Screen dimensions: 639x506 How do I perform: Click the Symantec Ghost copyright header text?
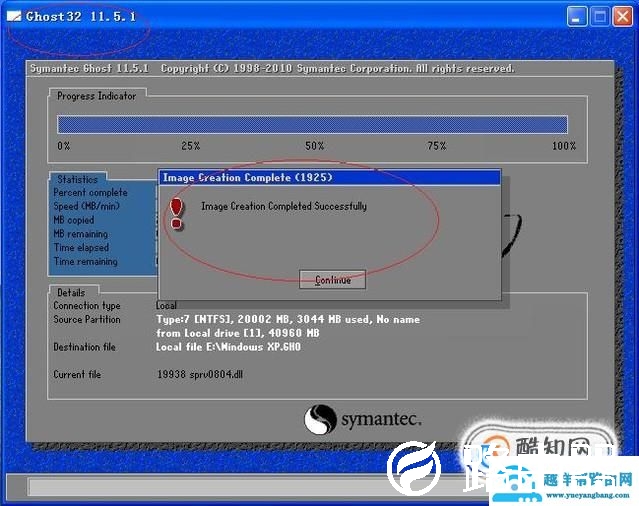(x=272, y=69)
